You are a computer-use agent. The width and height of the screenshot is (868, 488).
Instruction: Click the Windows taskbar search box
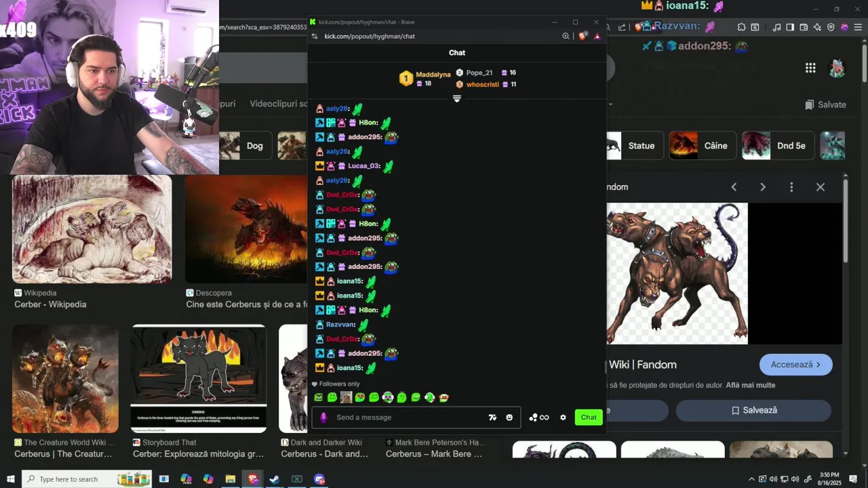87,479
